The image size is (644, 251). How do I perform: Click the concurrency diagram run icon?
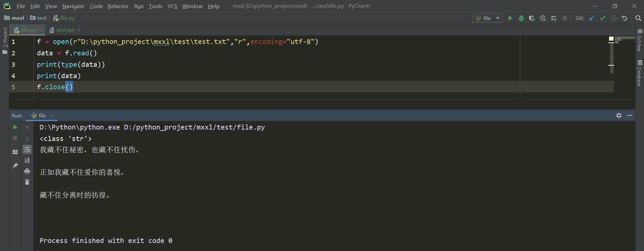coord(554,18)
